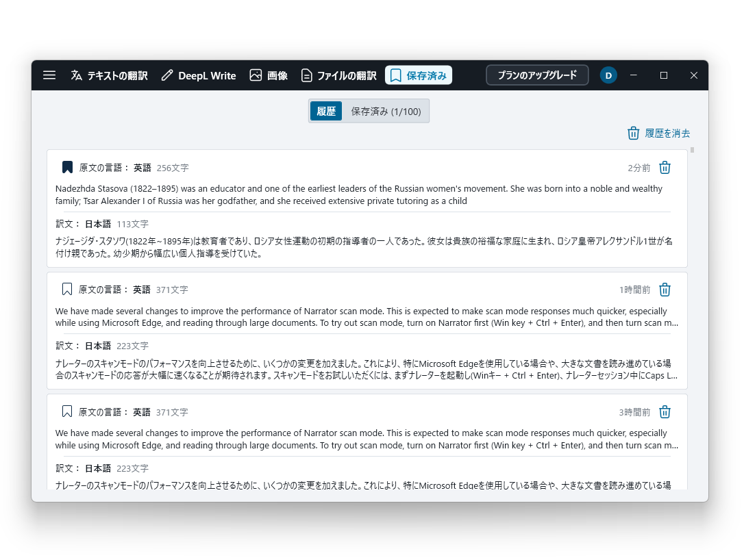Open the hamburger navigation menu
This screenshot has height=560, width=744.
pos(49,75)
